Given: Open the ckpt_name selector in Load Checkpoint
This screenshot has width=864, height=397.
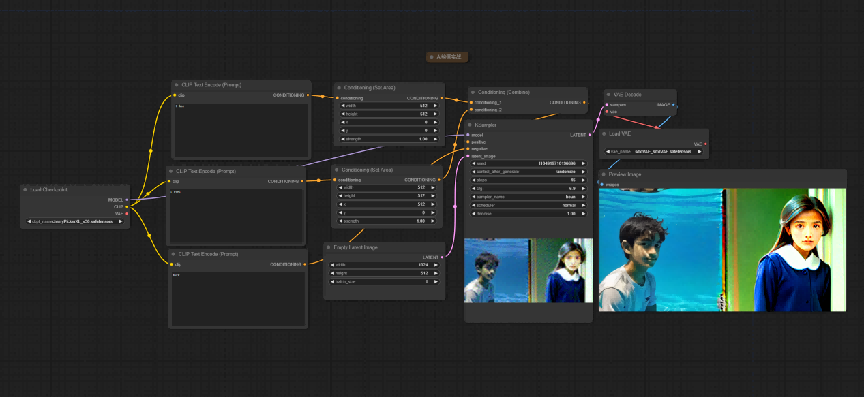Looking at the screenshot, I should (x=75, y=222).
